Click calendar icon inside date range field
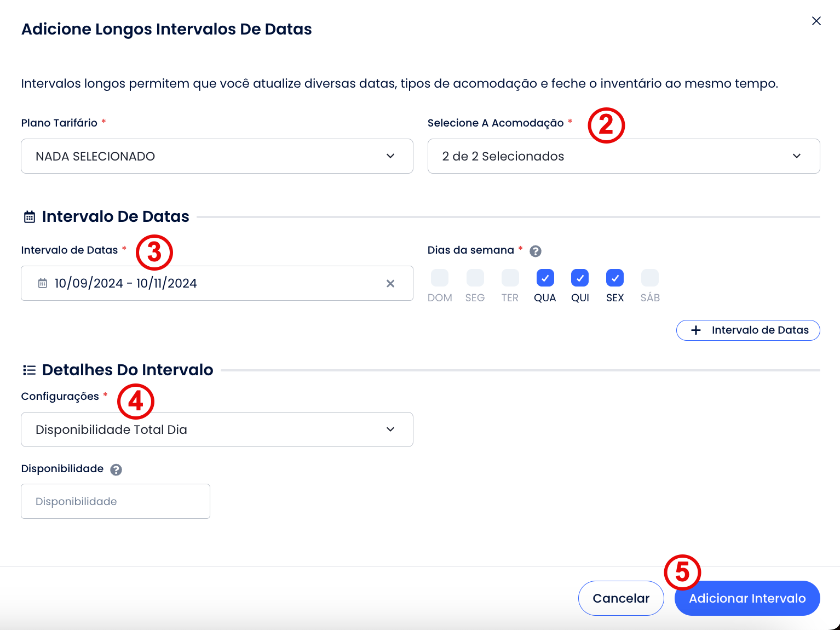 (x=43, y=283)
